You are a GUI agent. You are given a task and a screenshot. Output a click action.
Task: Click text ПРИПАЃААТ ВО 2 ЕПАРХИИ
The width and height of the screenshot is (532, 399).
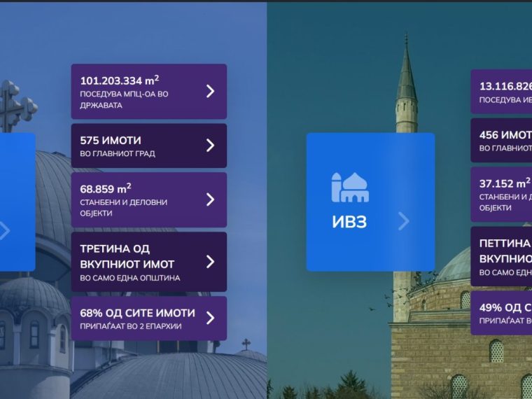click(x=131, y=326)
